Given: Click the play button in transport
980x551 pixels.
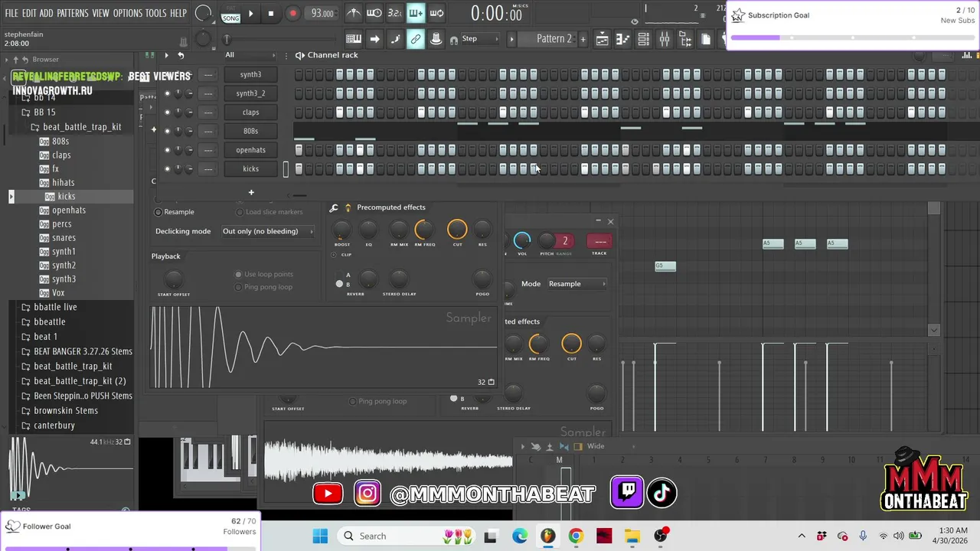Looking at the screenshot, I should tap(250, 13).
